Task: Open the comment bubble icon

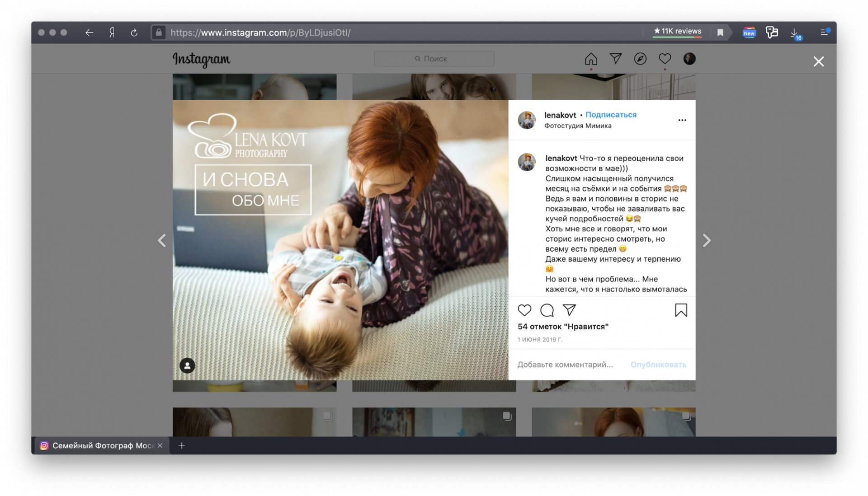Action: 547,310
